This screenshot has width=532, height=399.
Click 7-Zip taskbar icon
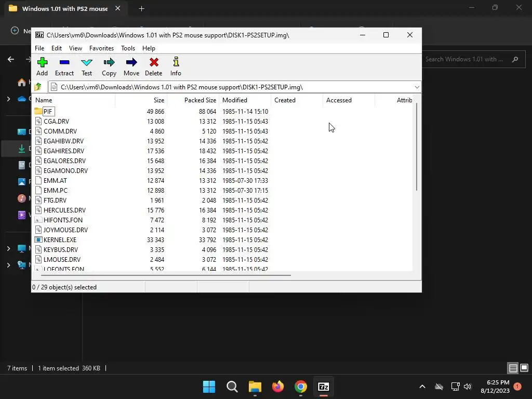[323, 387]
